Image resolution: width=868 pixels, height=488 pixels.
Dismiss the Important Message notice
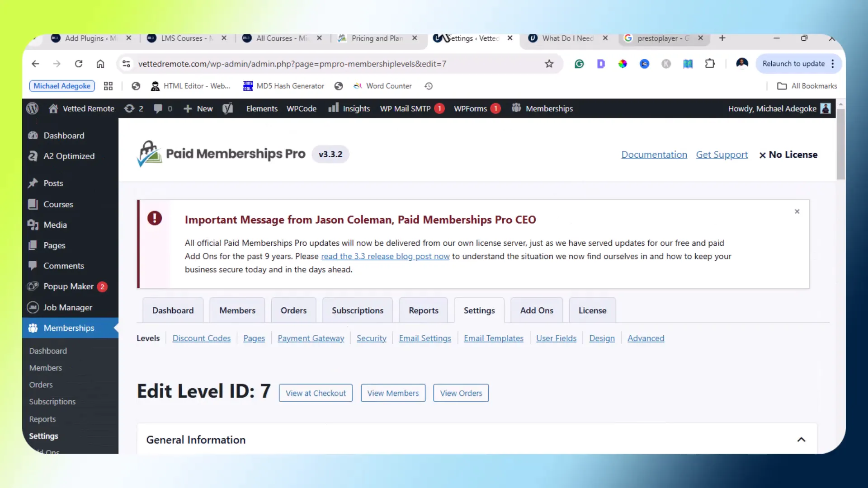tap(797, 211)
